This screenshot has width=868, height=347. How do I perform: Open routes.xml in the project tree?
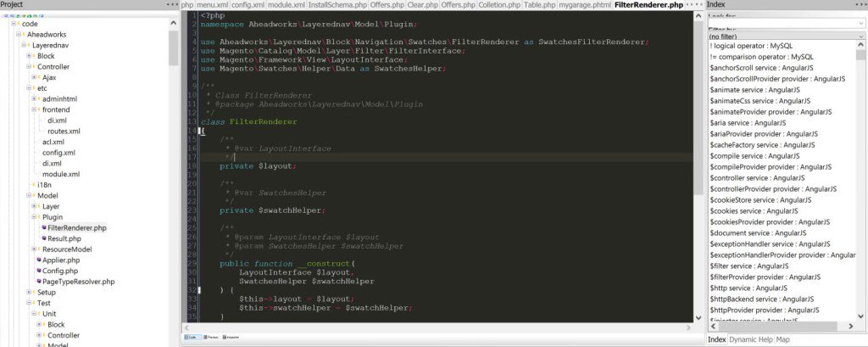pyautogui.click(x=64, y=132)
